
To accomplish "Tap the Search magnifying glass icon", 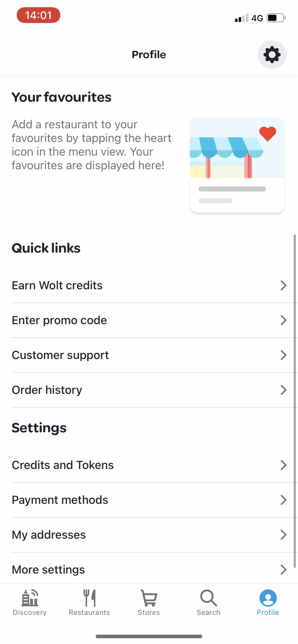I will point(208,598).
